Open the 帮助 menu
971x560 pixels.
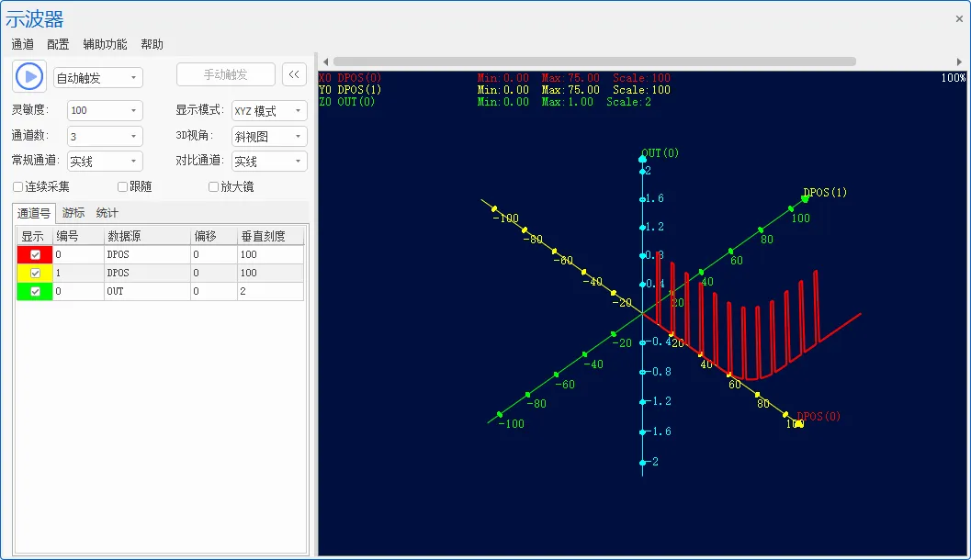152,45
